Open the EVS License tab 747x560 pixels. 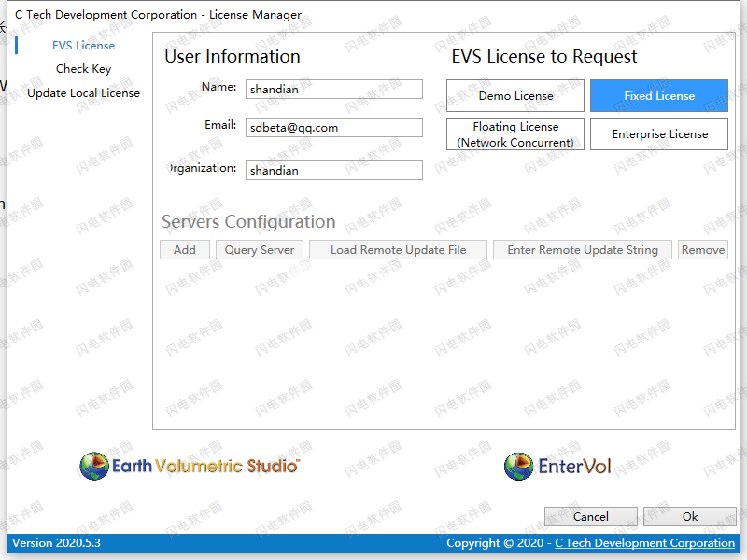pos(83,45)
